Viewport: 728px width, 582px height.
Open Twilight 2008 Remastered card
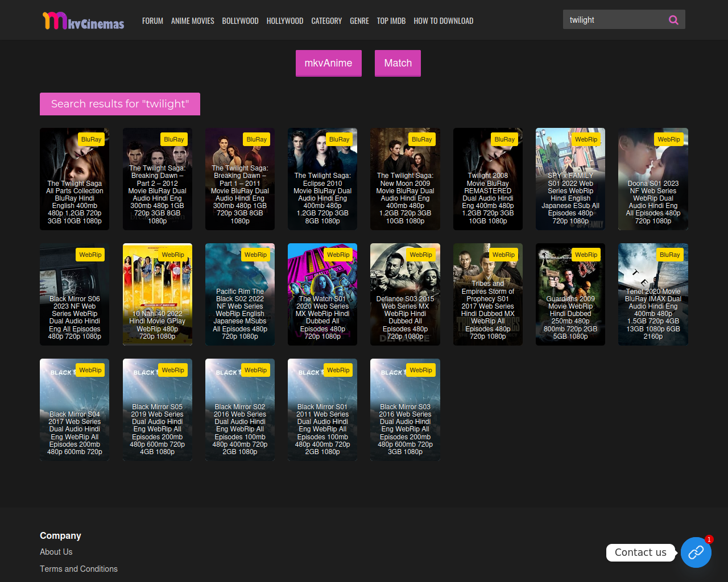click(x=488, y=179)
